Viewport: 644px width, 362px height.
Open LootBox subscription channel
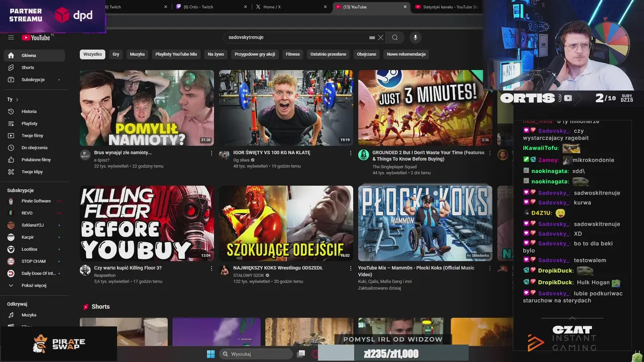34,249
